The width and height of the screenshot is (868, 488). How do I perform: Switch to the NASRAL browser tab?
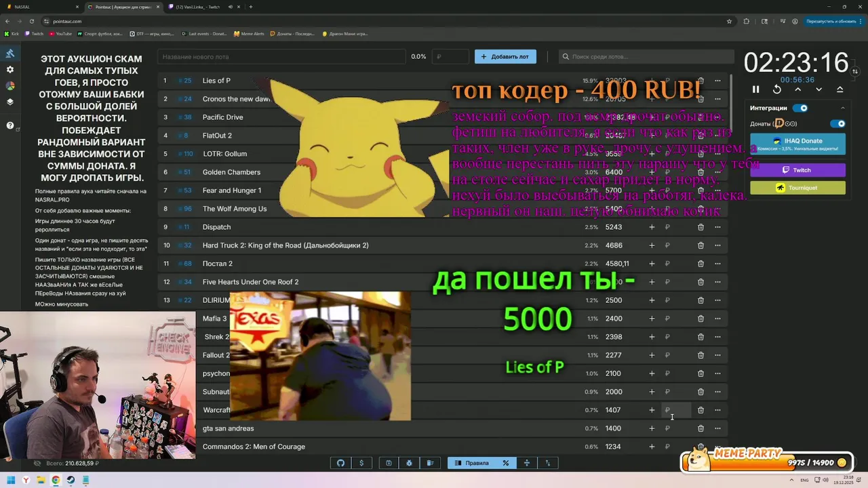pyautogui.click(x=41, y=7)
